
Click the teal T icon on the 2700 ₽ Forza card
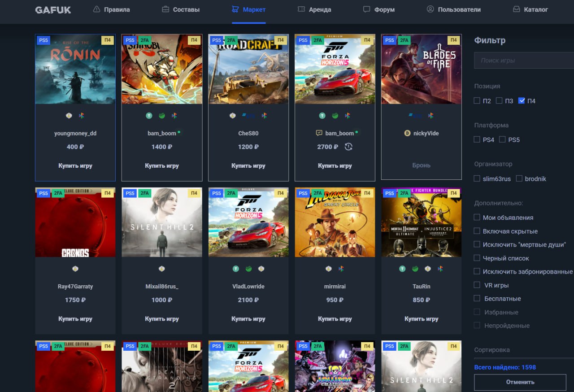tap(322, 115)
